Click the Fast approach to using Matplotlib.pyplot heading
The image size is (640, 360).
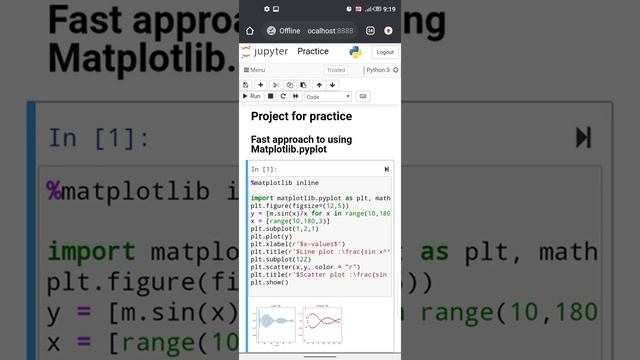click(301, 144)
